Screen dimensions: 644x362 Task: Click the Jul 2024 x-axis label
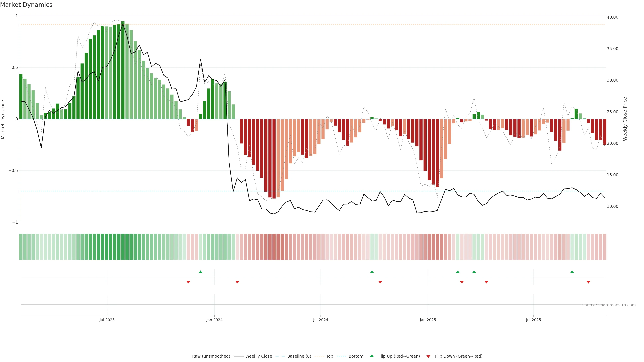[x=320, y=320]
